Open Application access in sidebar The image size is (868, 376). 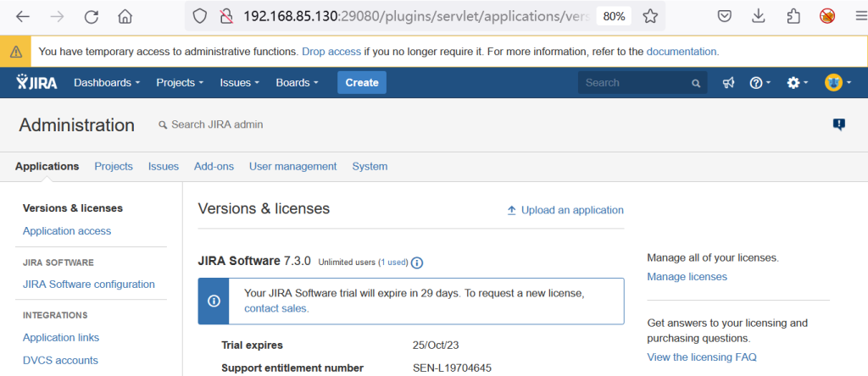(67, 230)
